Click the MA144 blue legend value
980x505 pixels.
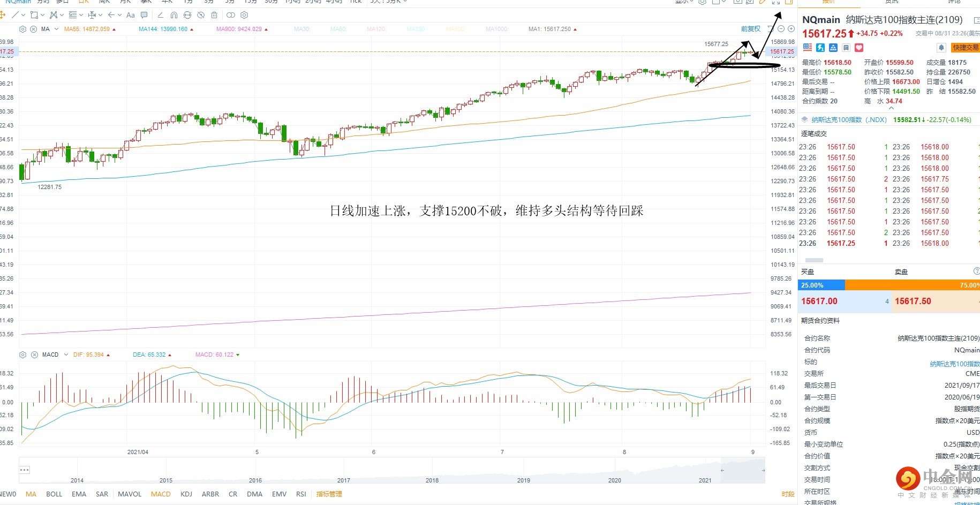click(163, 29)
